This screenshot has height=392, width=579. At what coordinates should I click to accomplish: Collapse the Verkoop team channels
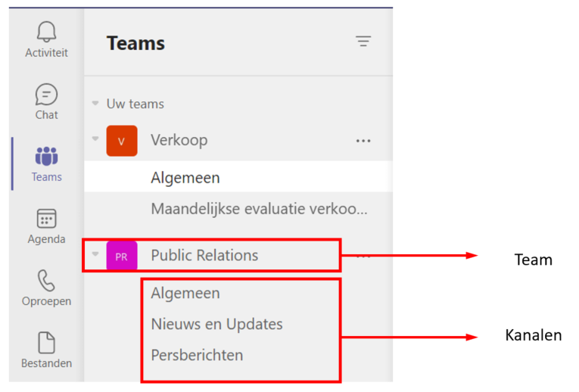[x=95, y=138]
